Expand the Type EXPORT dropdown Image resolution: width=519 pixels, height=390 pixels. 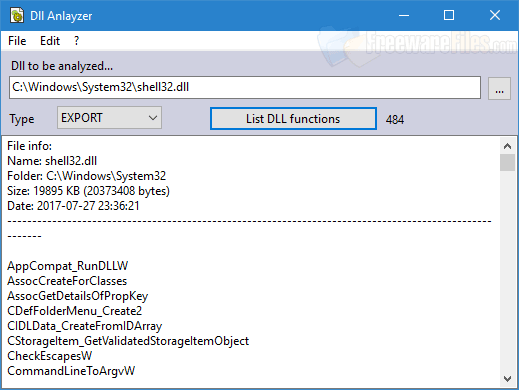pos(109,118)
